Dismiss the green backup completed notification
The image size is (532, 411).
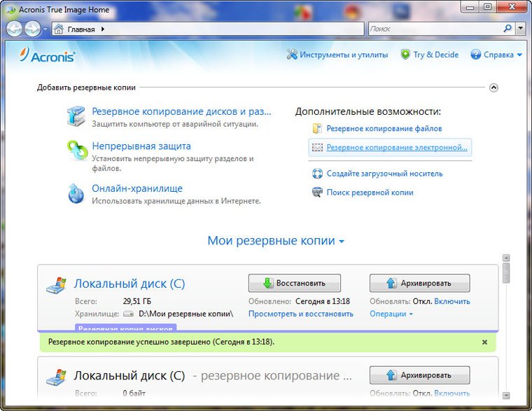[484, 342]
